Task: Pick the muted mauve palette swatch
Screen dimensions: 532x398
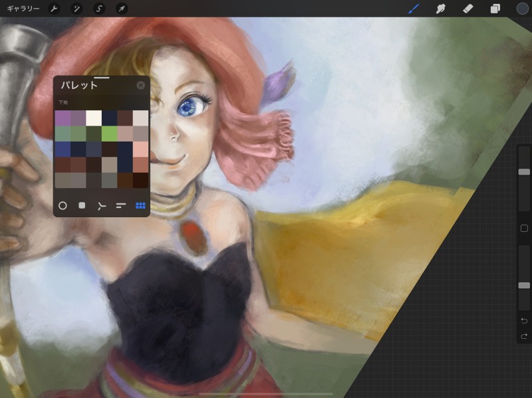Action: point(78,118)
